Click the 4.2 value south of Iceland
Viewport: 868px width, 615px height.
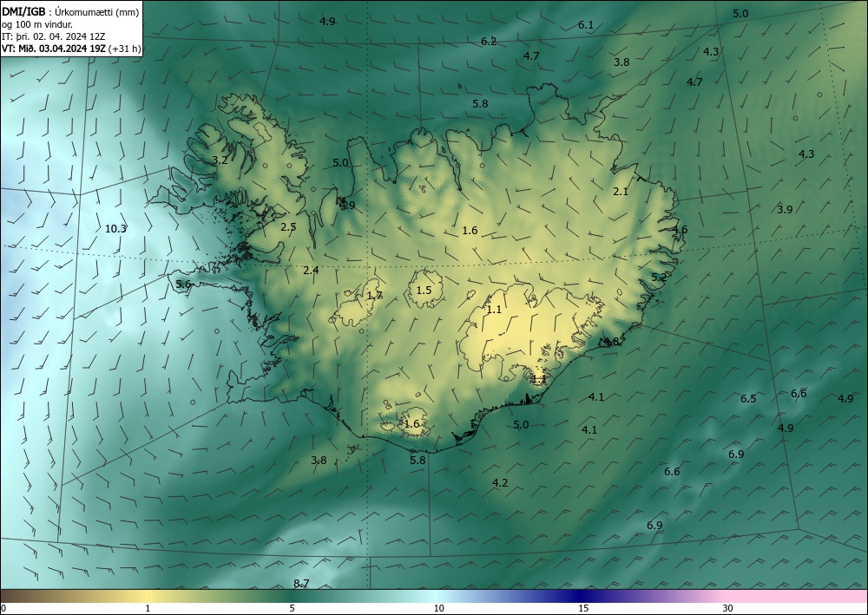coord(500,483)
